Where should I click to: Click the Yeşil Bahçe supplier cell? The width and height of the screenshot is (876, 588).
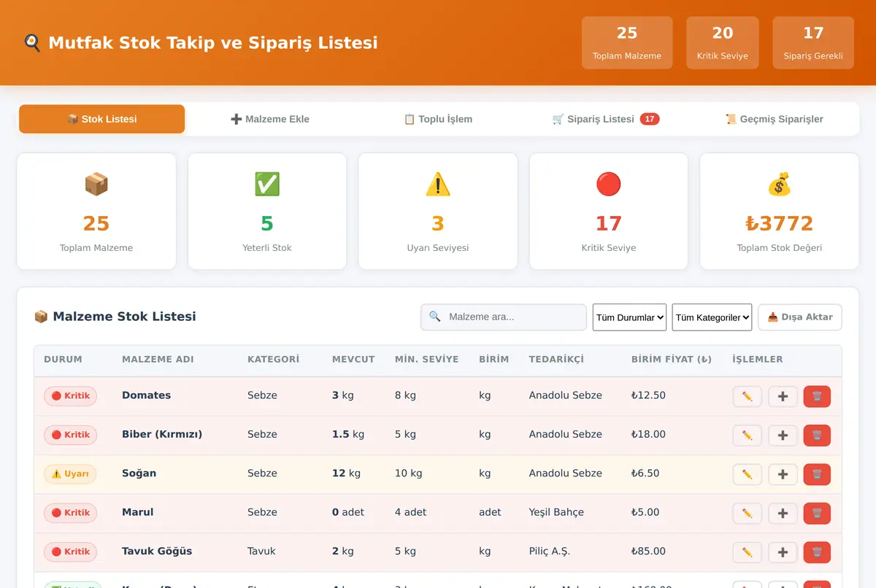click(x=556, y=512)
